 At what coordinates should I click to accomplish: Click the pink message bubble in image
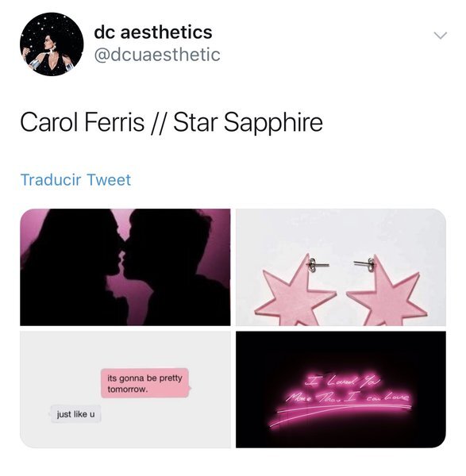[x=145, y=383]
